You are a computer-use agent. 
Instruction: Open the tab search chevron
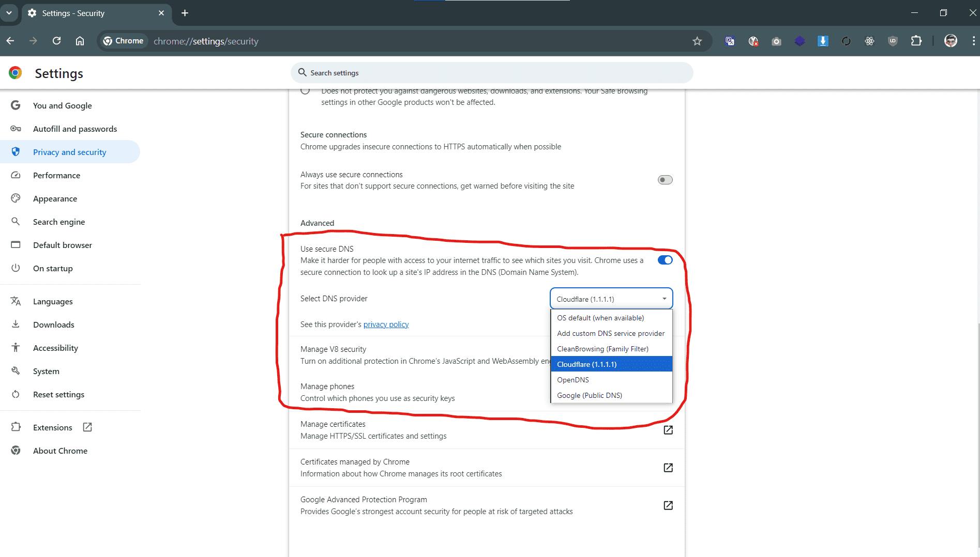pyautogui.click(x=9, y=13)
